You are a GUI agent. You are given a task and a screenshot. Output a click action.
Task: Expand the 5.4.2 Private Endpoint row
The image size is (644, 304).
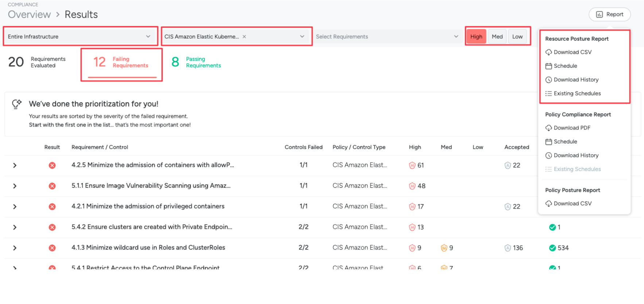click(15, 227)
